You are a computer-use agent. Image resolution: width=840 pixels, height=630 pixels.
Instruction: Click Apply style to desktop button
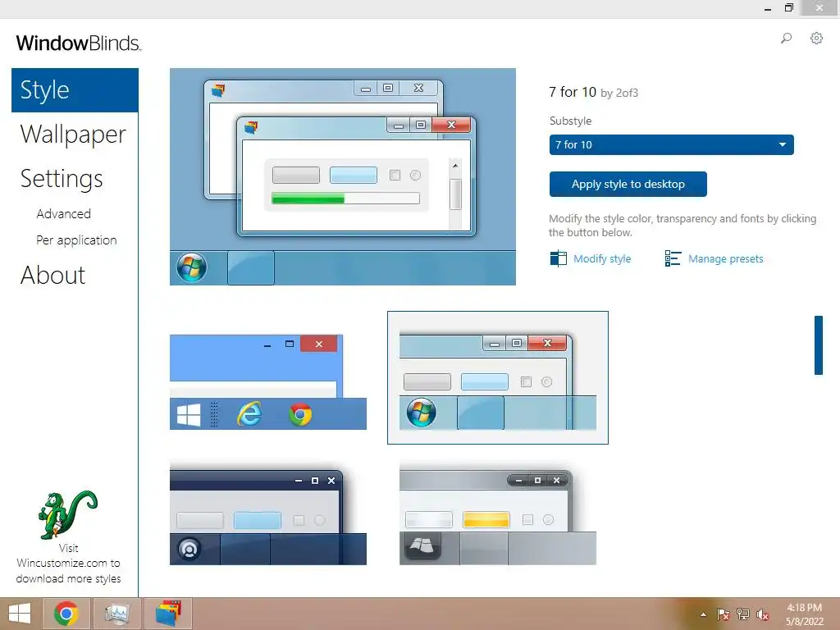628,185
